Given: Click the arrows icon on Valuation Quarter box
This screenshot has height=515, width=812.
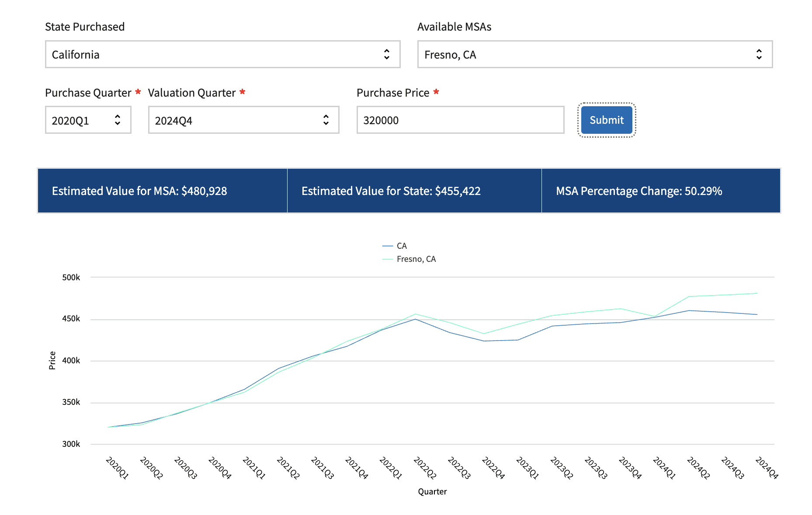Looking at the screenshot, I should (326, 120).
